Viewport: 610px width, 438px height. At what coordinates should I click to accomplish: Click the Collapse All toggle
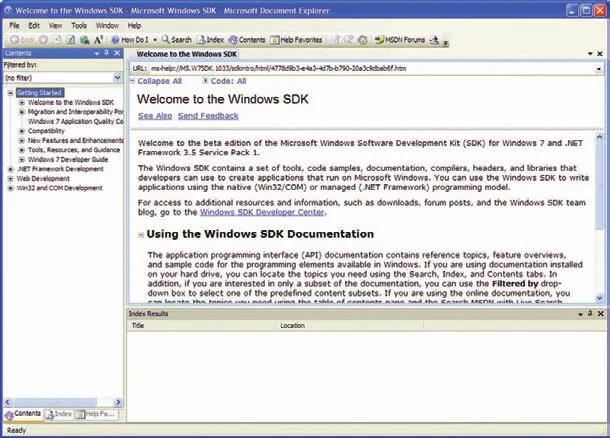[x=156, y=81]
